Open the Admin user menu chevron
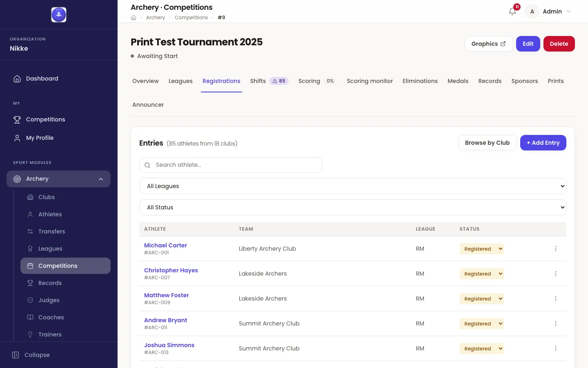 568,11
